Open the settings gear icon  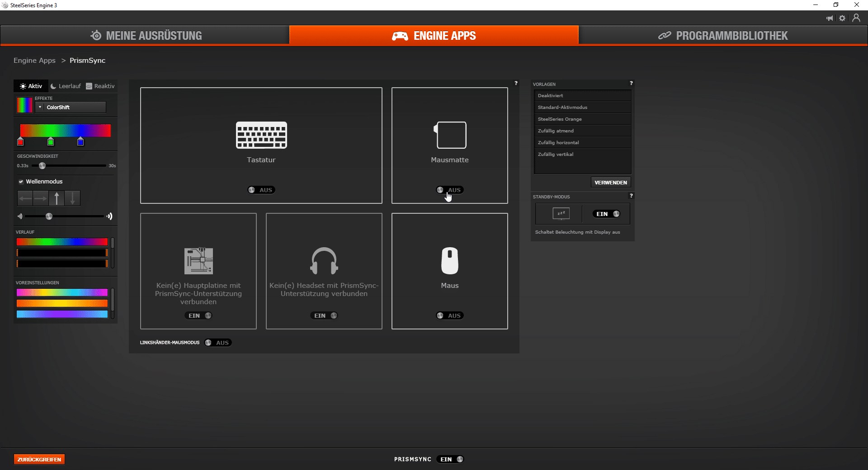tap(842, 18)
